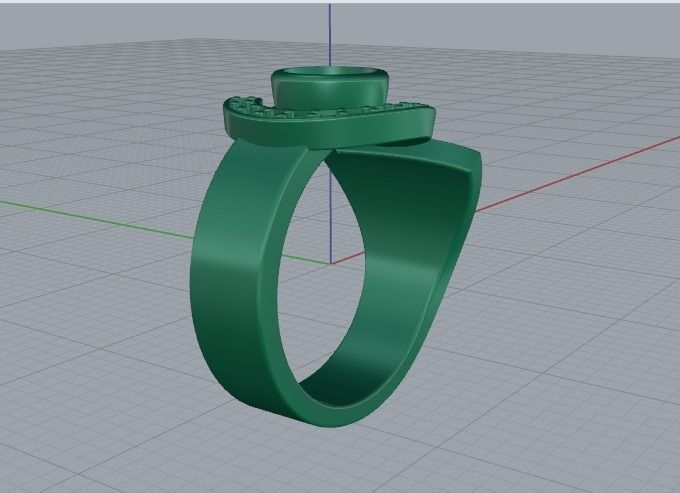Select the round bezel cup atop the ring
Viewport: 680px width, 493px height.
(330, 87)
